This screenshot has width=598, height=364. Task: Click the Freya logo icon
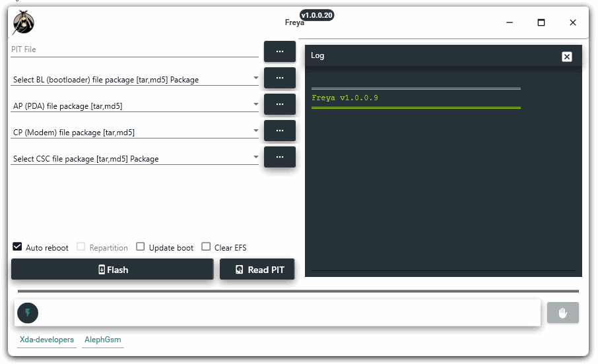(24, 22)
